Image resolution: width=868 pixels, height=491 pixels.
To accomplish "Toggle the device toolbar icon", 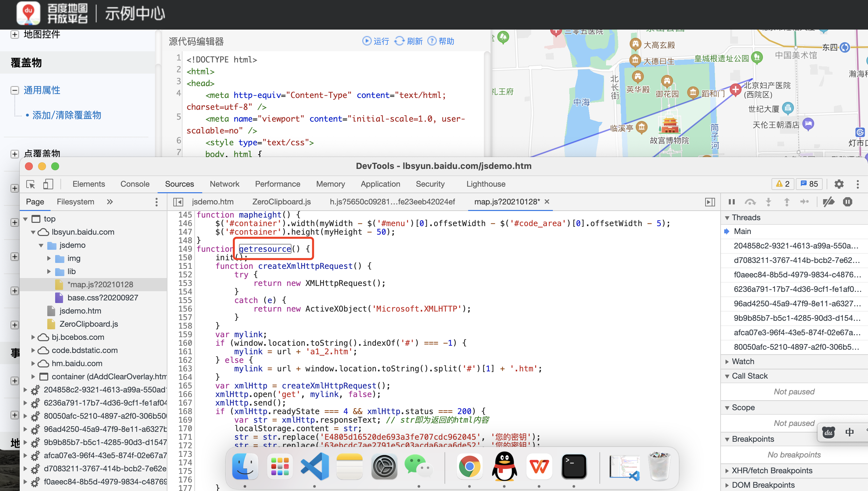I will pos(48,184).
